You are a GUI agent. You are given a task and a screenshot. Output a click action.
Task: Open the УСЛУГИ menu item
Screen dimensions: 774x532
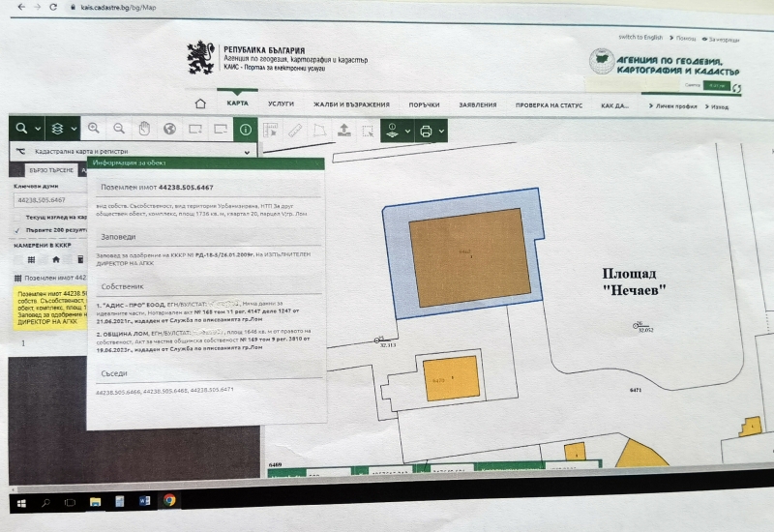[x=282, y=103]
